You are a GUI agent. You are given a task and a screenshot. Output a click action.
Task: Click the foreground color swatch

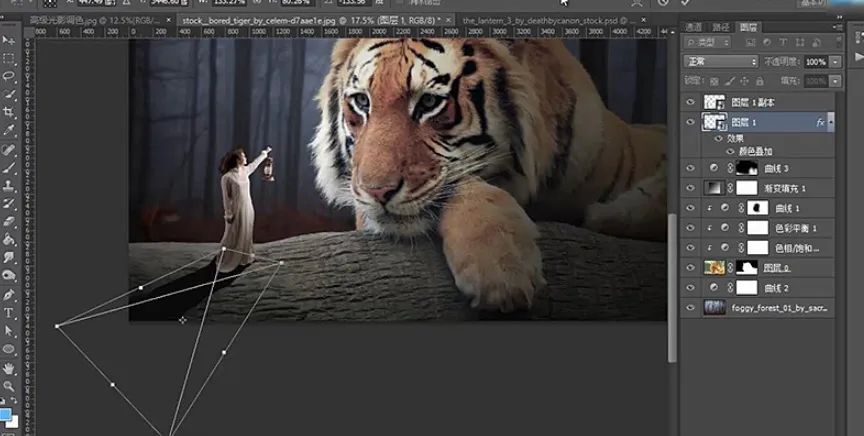point(6,414)
